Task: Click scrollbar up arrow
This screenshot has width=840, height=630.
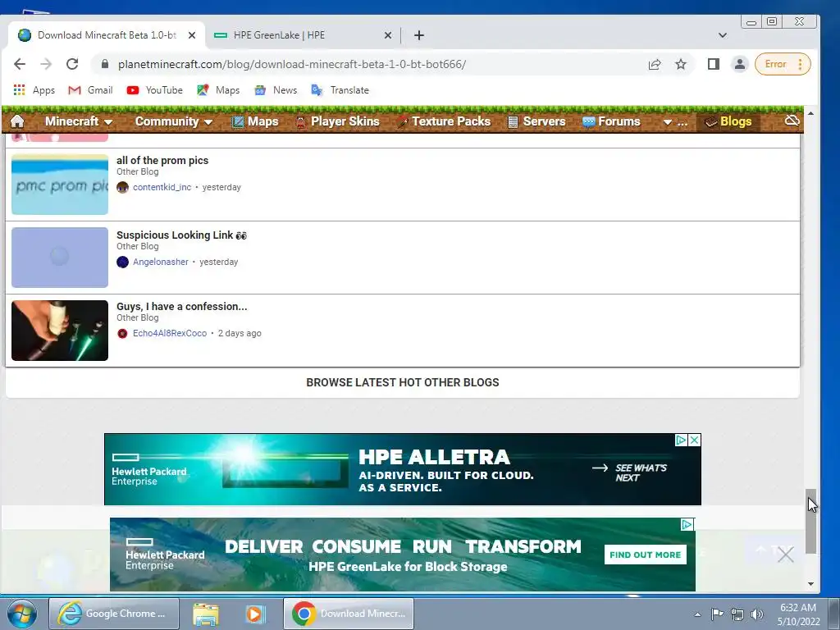Action: (811, 113)
